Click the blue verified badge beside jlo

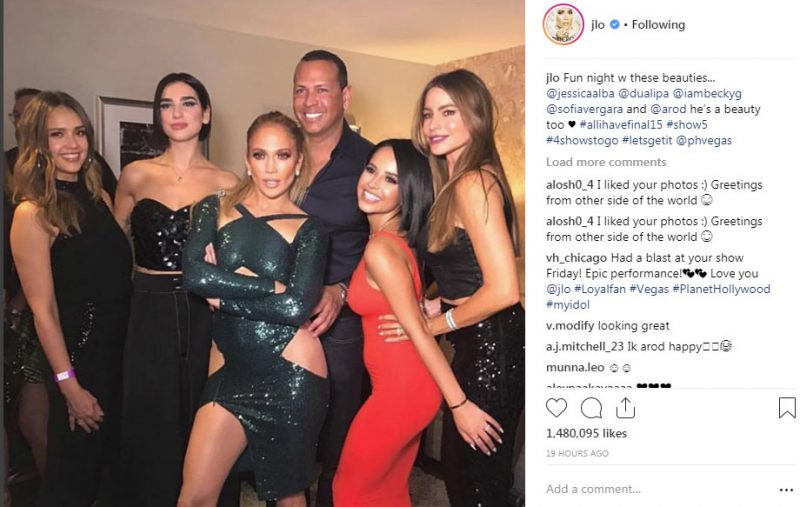[x=614, y=24]
